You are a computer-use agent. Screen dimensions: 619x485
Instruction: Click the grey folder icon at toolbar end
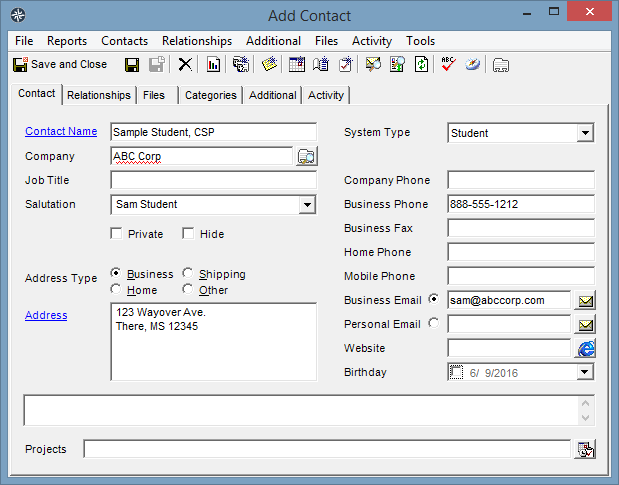pos(501,65)
